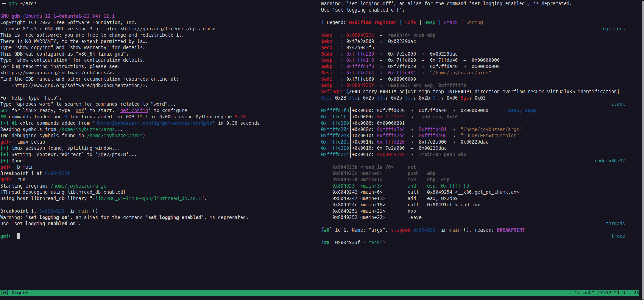Click the $esi register name
This screenshot has width=644, height=300.
click(x=327, y=73)
